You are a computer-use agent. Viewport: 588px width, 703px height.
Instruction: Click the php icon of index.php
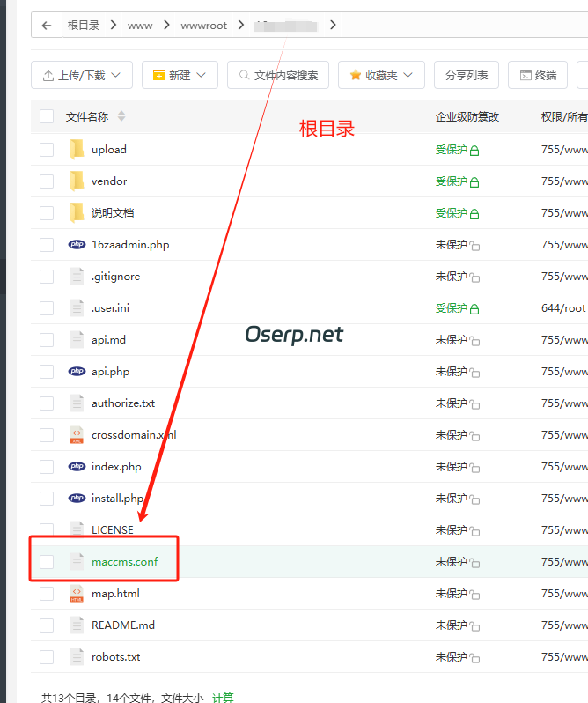[77, 467]
